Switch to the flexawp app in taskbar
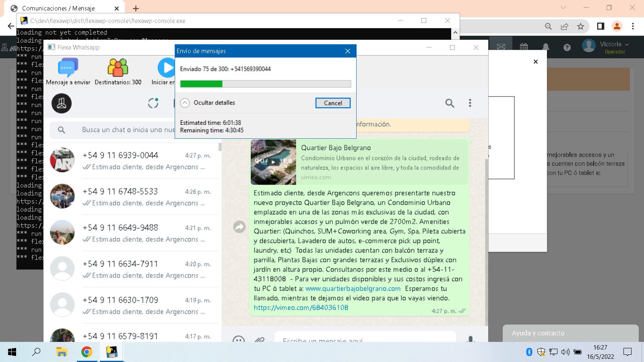The width and height of the screenshot is (644, 362). coord(111,352)
